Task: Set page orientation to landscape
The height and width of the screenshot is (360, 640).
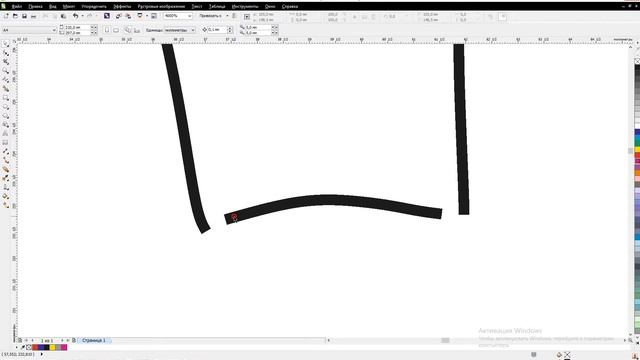Action: pyautogui.click(x=116, y=30)
